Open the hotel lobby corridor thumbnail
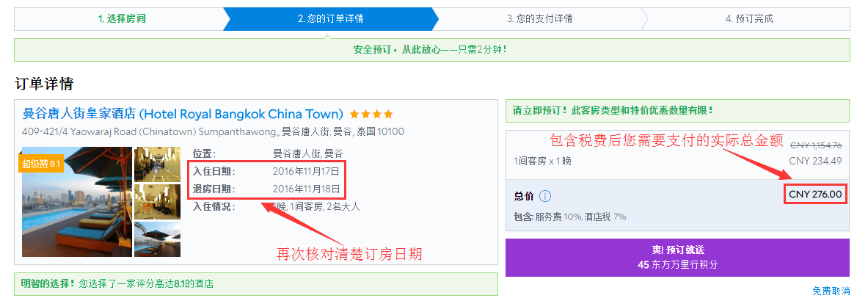Viewport: 868px width, 301px height. [x=157, y=164]
